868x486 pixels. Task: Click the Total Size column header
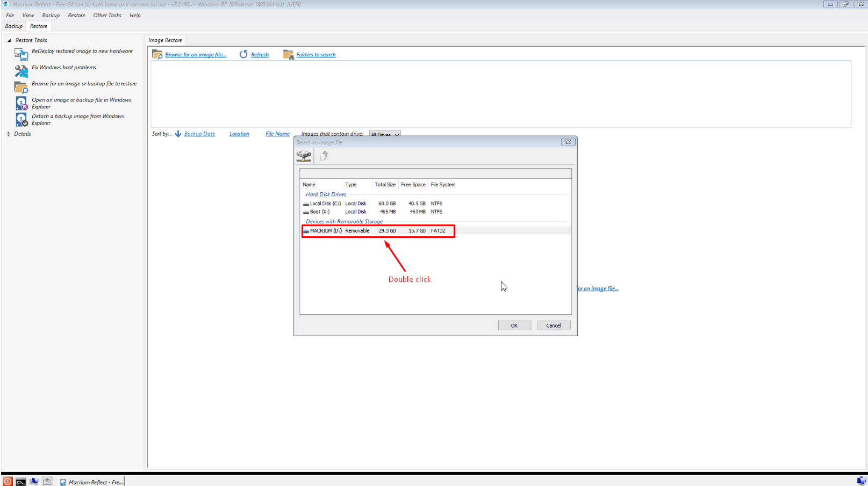click(x=385, y=185)
